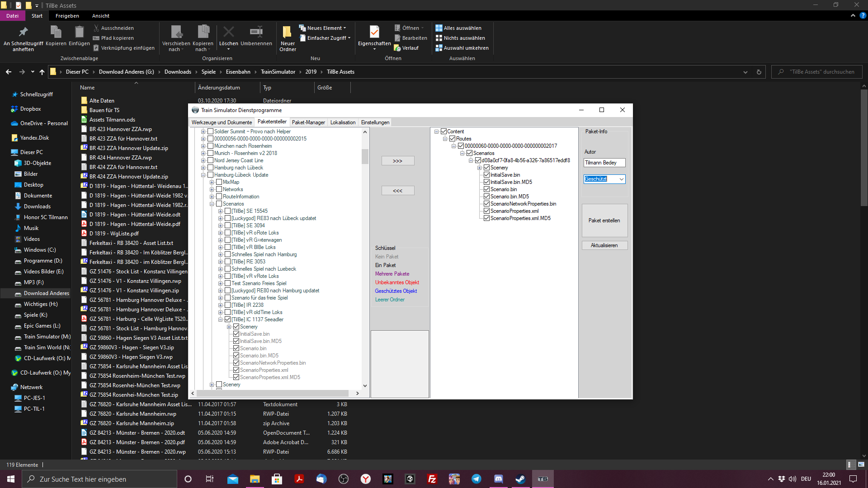
Task: Open the Geschützt dropdown
Action: coord(621,179)
